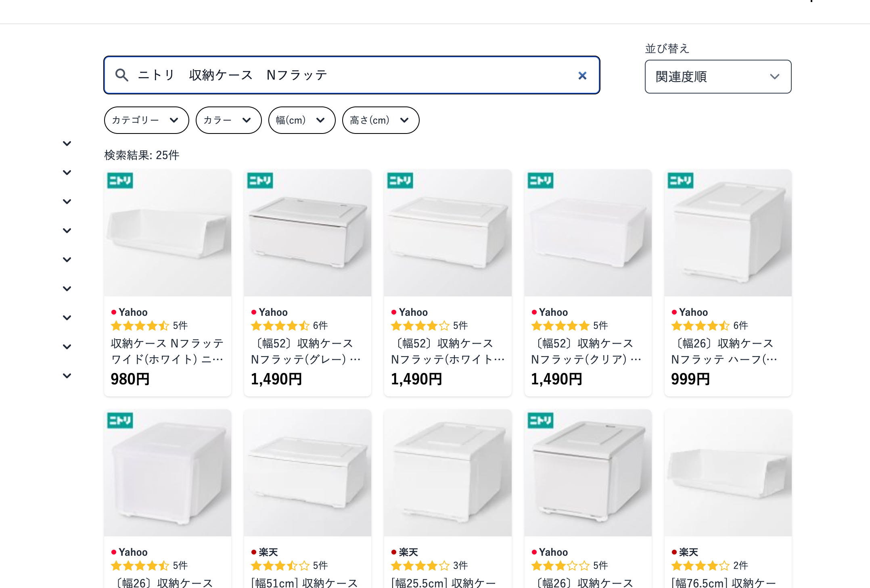This screenshot has width=870, height=588.
Task: Click the magnifying glass search icon
Action: (x=121, y=75)
